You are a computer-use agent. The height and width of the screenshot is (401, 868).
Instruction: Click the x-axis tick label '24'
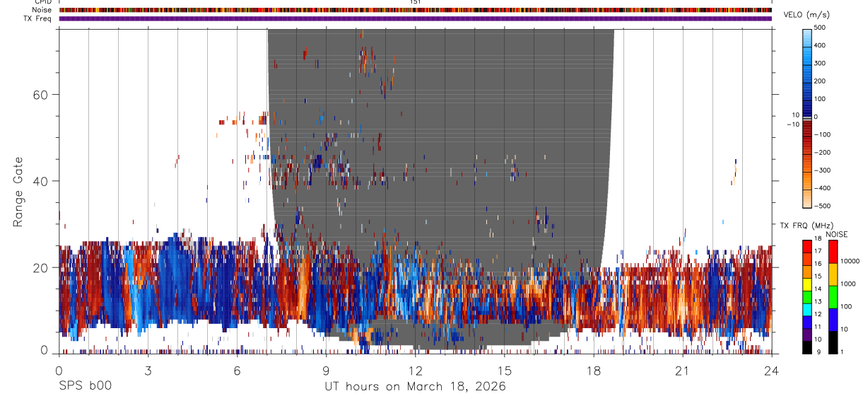[772, 371]
